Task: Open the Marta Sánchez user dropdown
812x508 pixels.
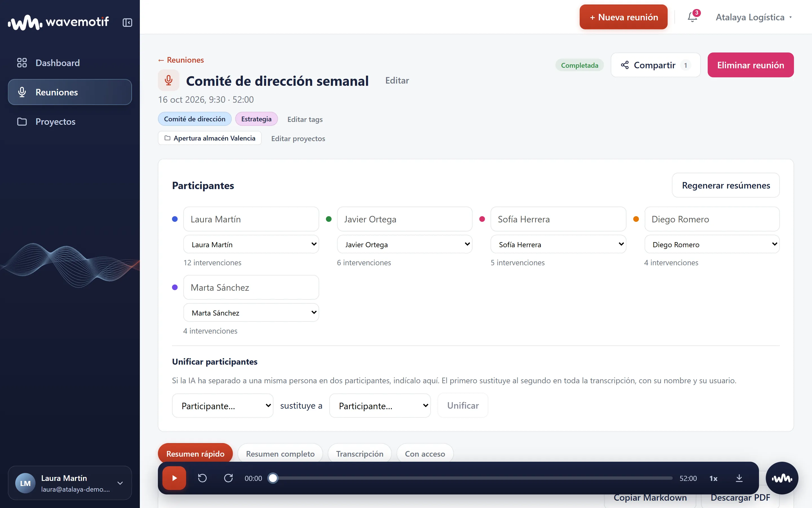Action: pyautogui.click(x=251, y=312)
